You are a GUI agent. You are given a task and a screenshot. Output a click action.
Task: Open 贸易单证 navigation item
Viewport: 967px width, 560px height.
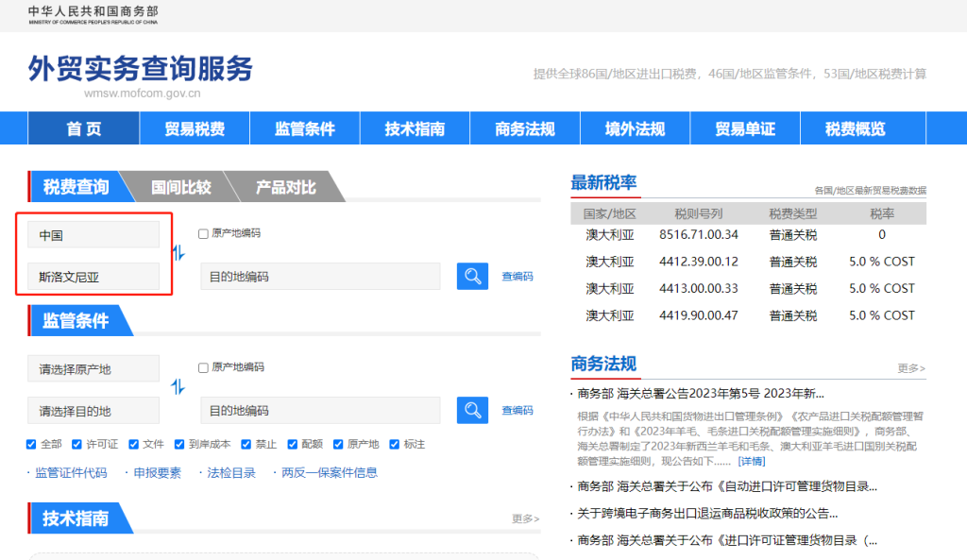[745, 128]
